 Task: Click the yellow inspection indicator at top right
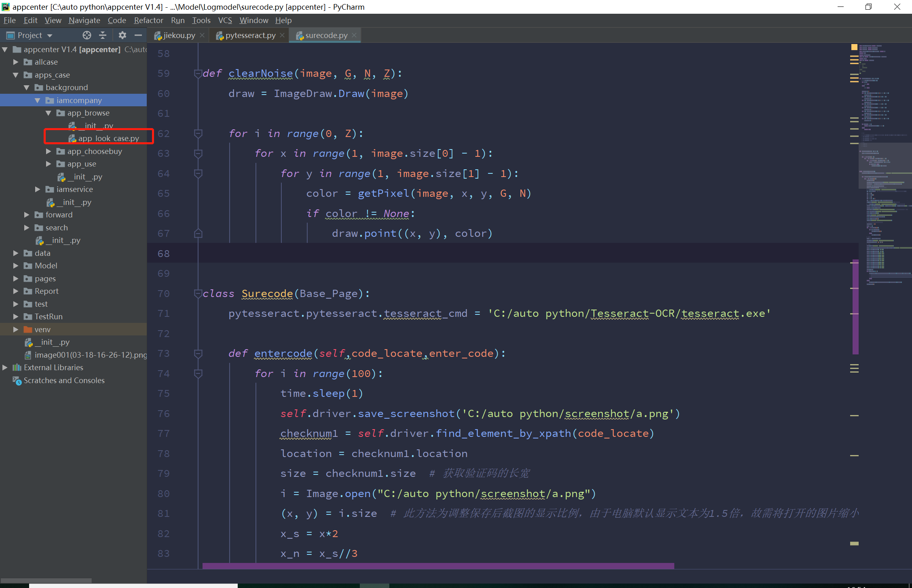[854, 47]
